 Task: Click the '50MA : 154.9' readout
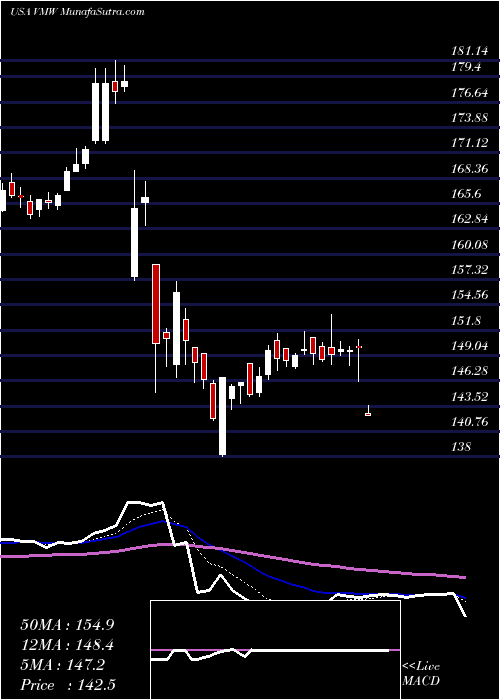click(67, 625)
